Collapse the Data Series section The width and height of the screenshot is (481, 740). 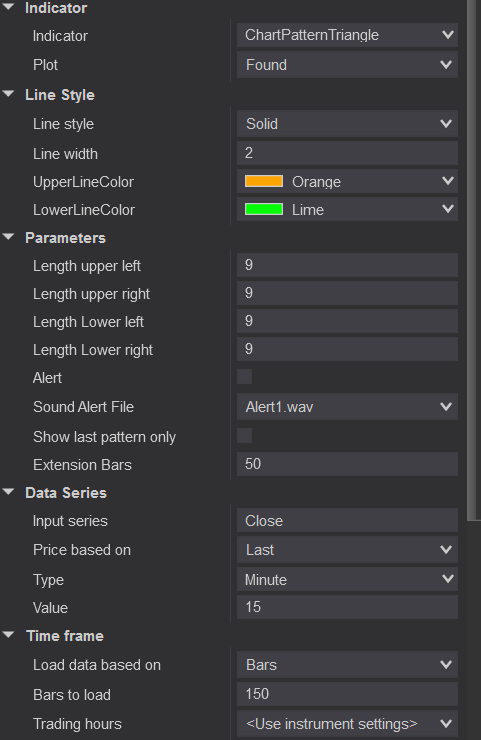(8, 492)
